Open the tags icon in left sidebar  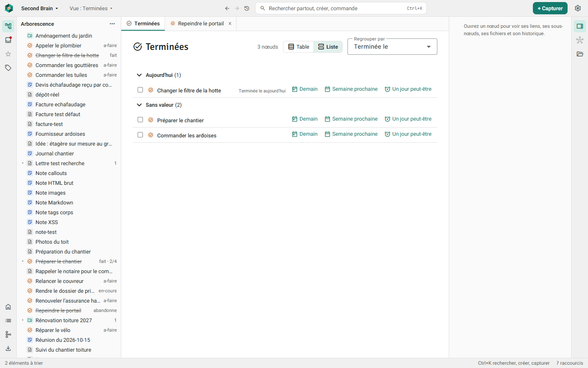point(8,68)
